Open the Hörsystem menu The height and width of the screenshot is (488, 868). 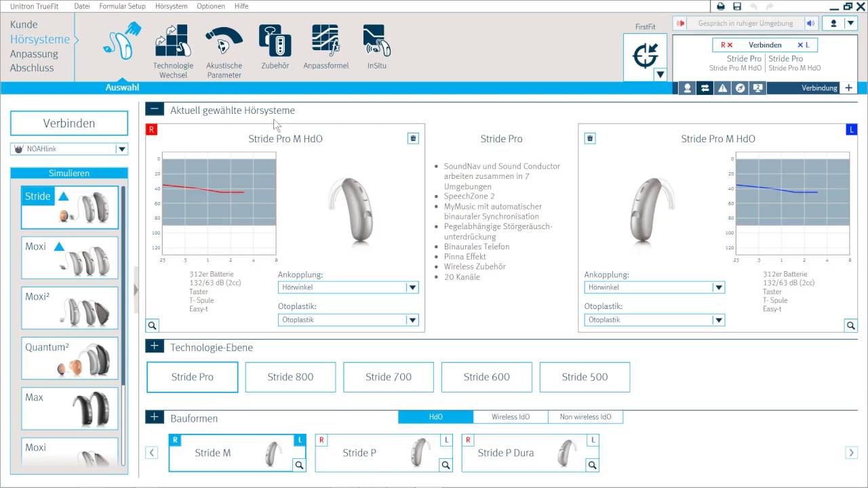(172, 6)
